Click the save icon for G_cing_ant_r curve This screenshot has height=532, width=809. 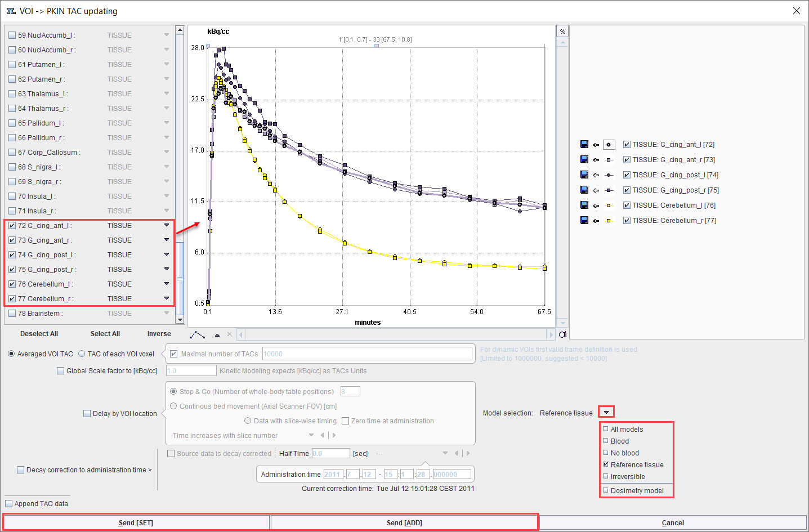[x=584, y=160]
